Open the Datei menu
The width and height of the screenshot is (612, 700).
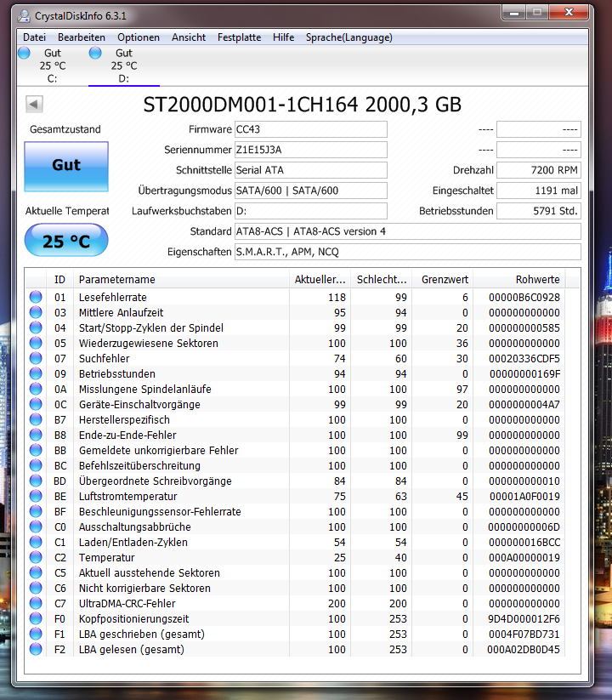coord(34,37)
